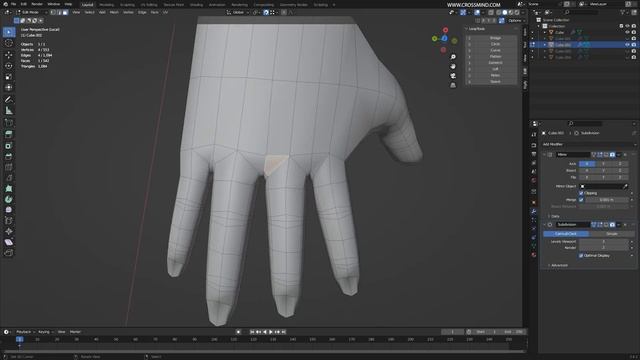Select the Annotate tool
Viewport: 640px width, 360px height.
coord(9,100)
